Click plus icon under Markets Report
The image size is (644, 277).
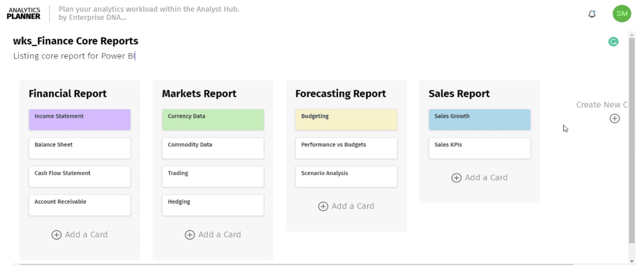click(190, 235)
